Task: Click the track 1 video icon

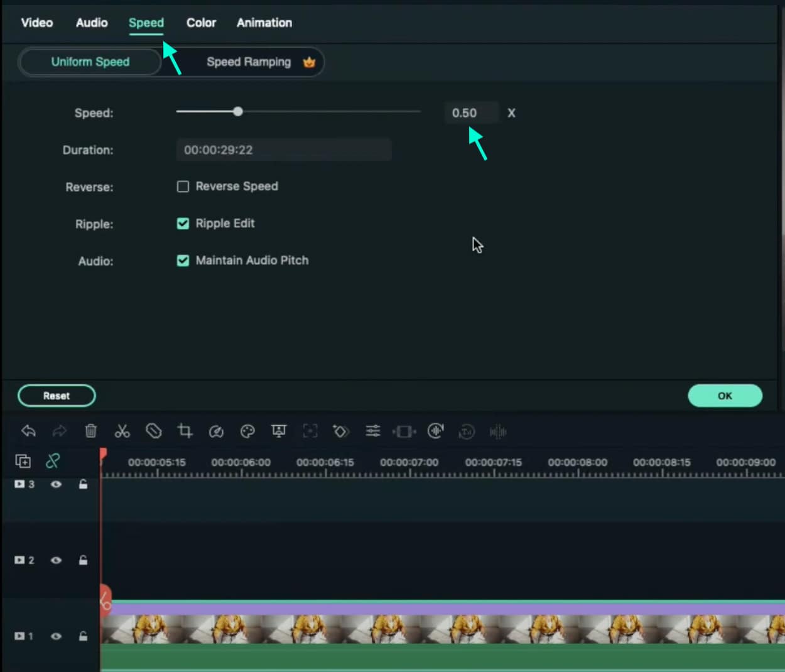Action: point(19,636)
